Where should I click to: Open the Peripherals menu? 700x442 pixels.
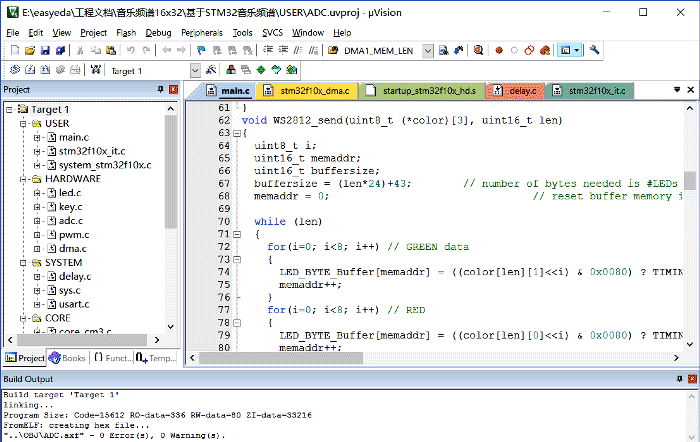(203, 32)
